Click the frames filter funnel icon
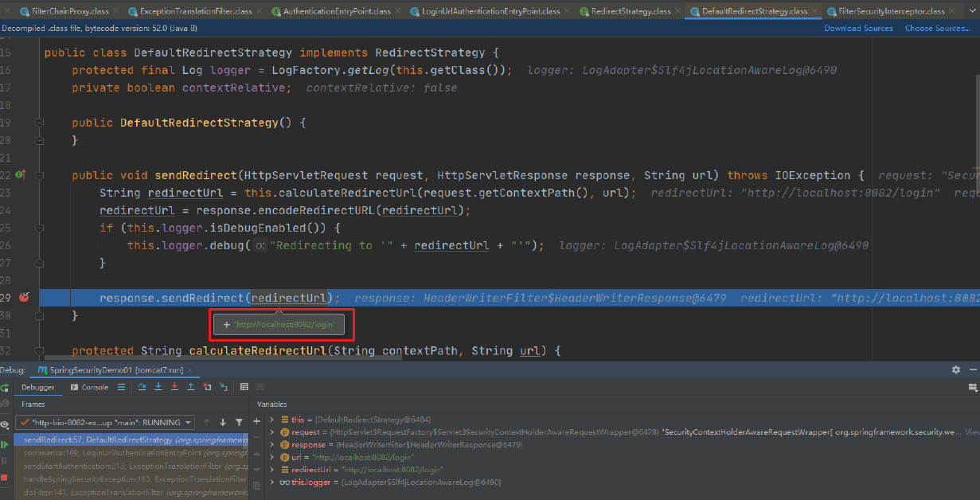 point(239,422)
